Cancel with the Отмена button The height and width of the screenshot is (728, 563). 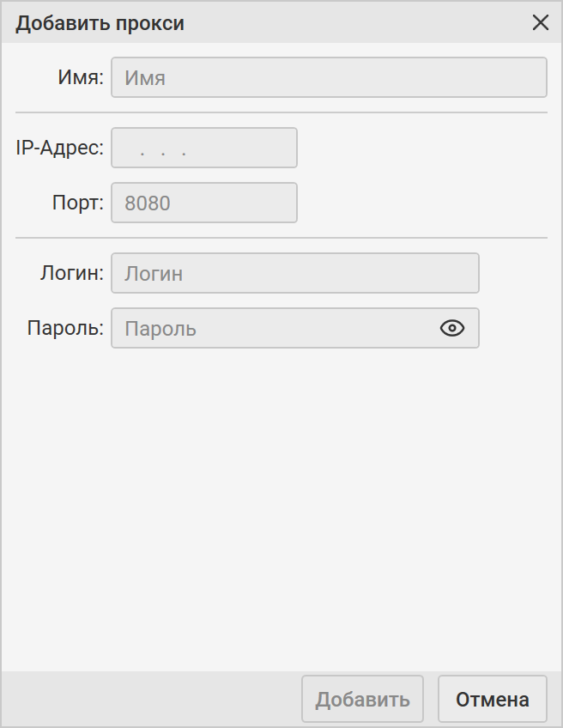(492, 699)
